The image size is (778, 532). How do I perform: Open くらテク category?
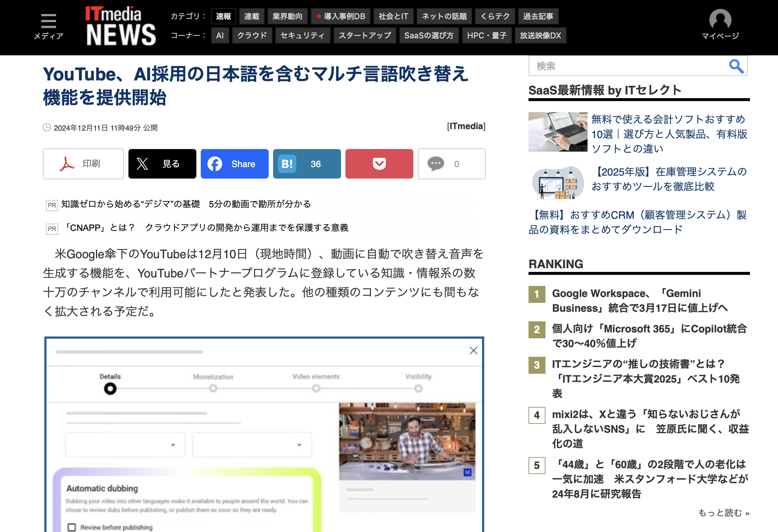tap(495, 16)
